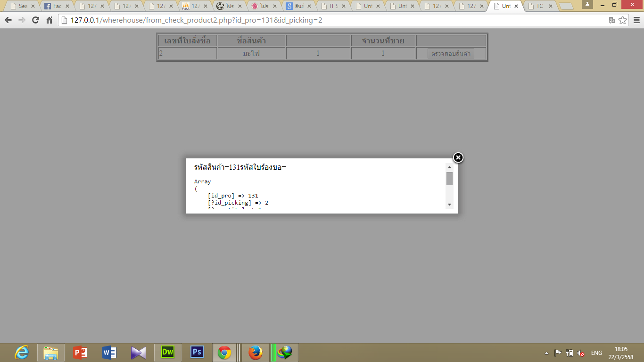Bookmark this page with the star icon
The width and height of the screenshot is (644, 362).
point(622,20)
